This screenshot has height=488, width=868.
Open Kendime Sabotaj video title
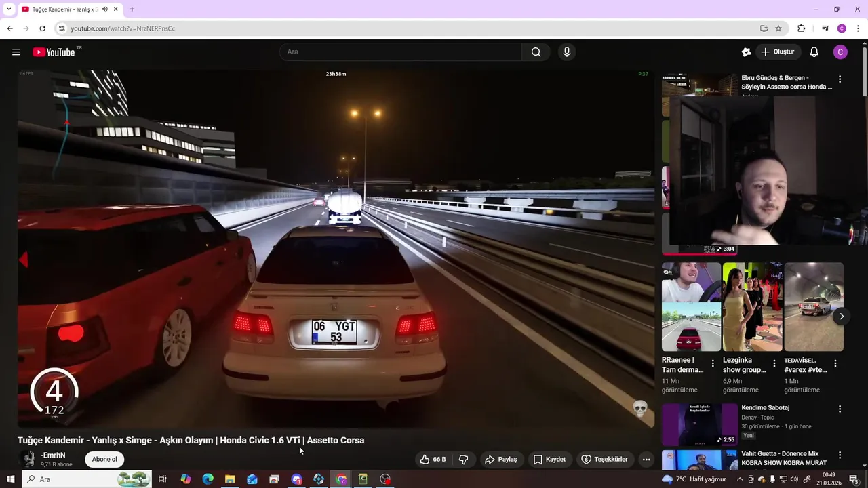[765, 407]
